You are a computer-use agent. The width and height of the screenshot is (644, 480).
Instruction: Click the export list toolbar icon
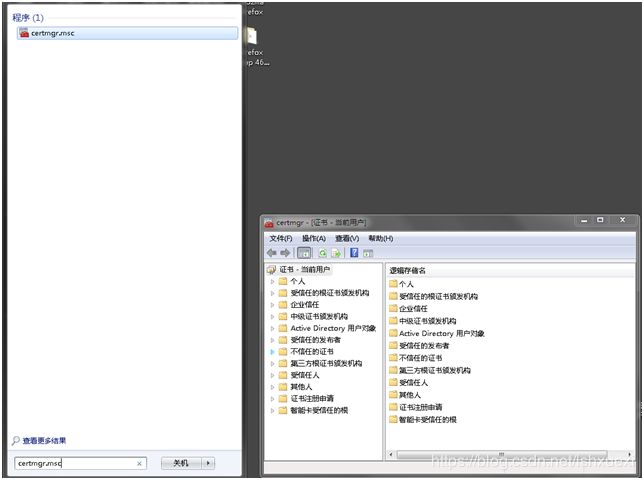tap(336, 253)
